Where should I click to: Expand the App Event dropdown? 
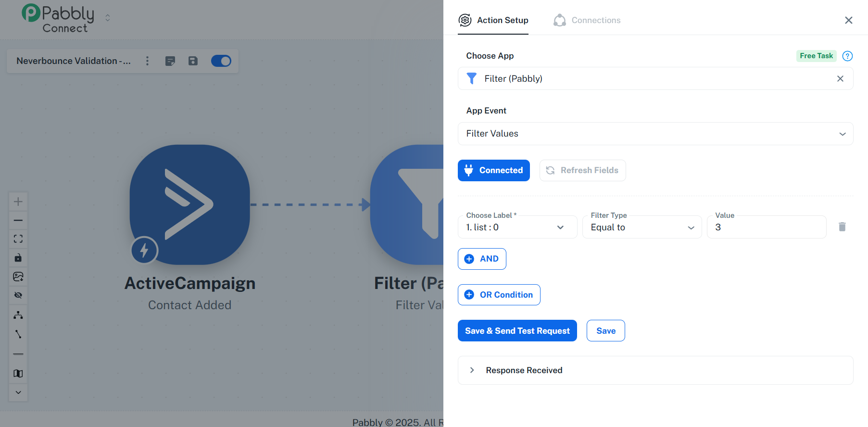point(655,134)
